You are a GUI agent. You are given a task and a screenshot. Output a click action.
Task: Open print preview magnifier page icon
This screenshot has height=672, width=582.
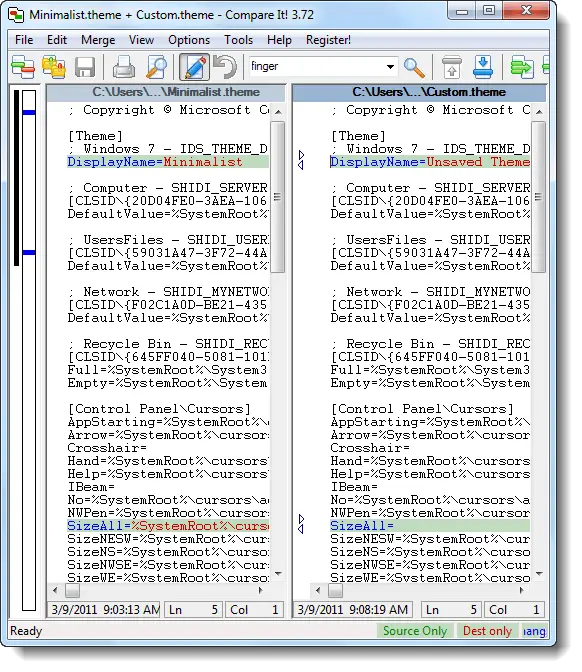(x=157, y=67)
